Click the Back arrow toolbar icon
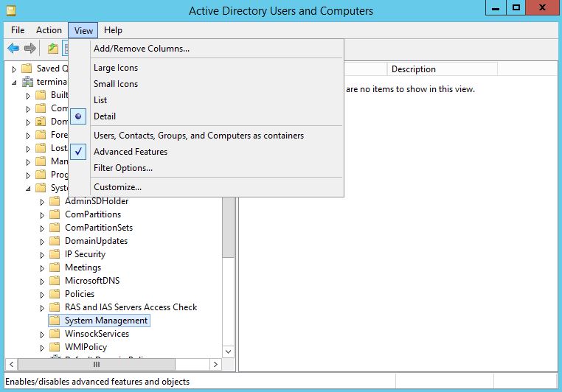 13,48
